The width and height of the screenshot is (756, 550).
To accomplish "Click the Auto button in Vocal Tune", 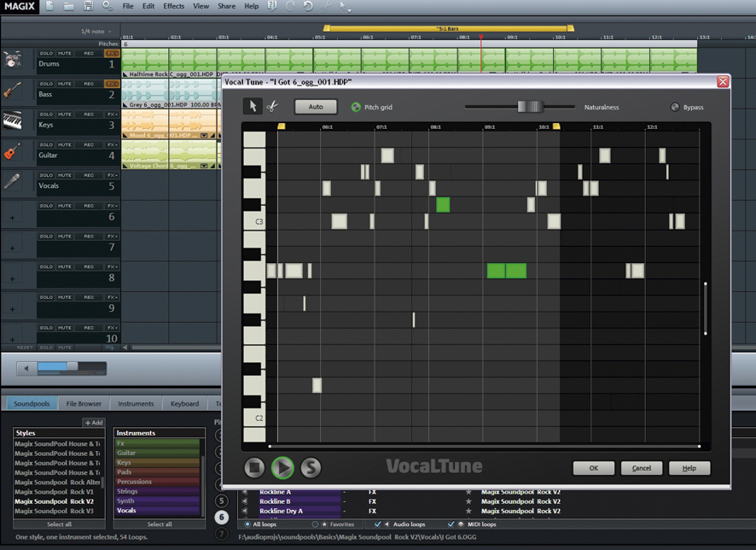I will pos(316,107).
